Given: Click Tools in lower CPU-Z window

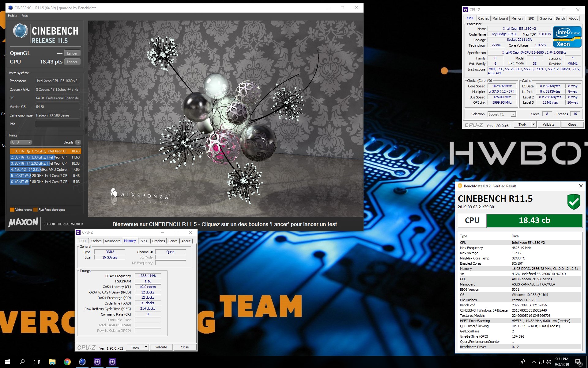Looking at the screenshot, I should tap(135, 347).
